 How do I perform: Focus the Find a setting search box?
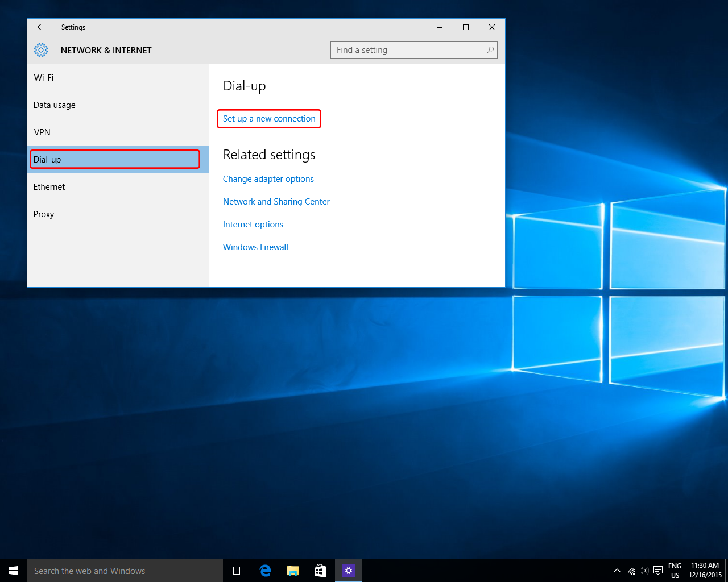click(414, 50)
